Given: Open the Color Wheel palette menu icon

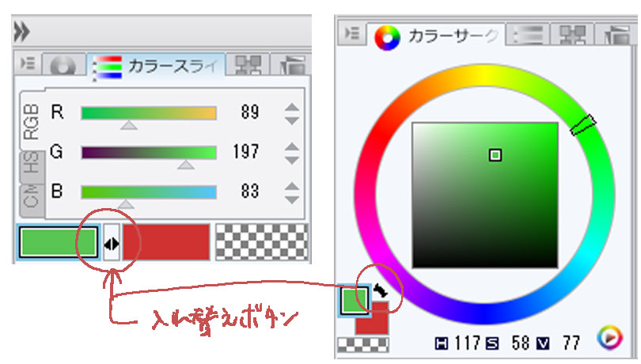Looking at the screenshot, I should (x=351, y=33).
